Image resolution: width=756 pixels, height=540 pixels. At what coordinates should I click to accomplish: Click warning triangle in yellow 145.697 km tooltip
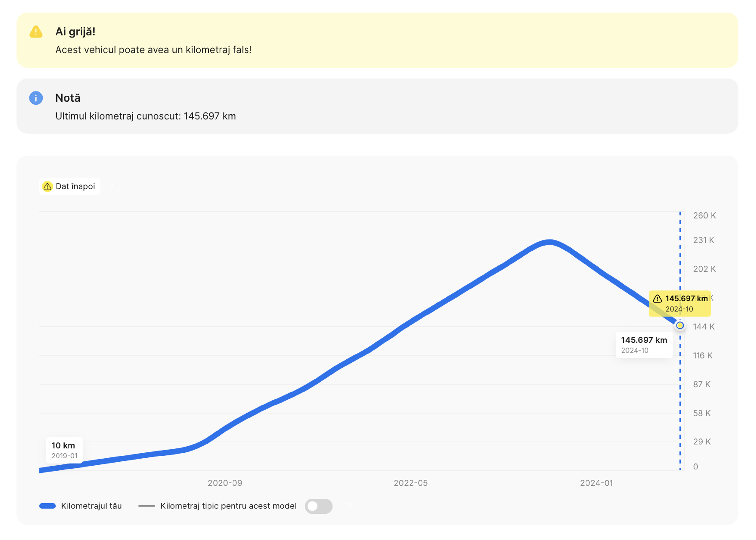click(657, 299)
